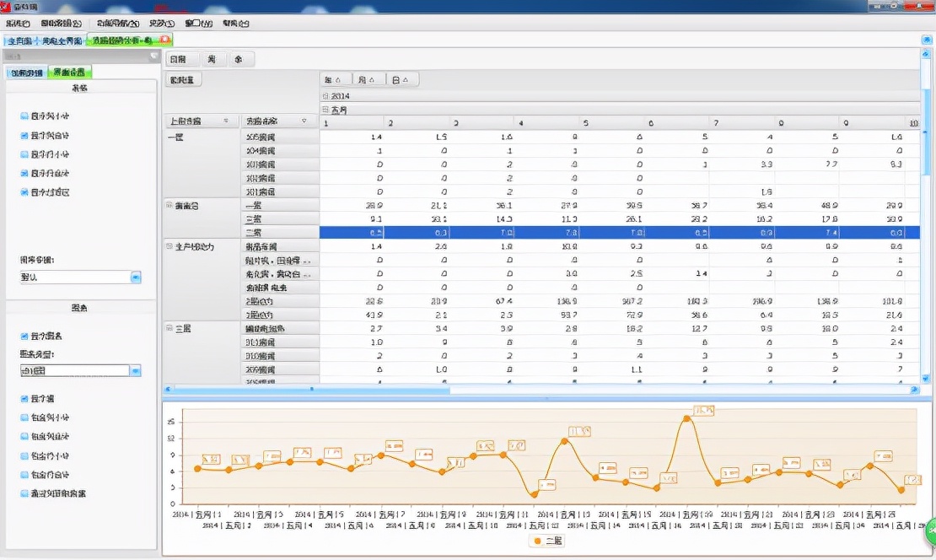The height and width of the screenshot is (560, 936).
Task: Open the Window (W) menu
Action: click(198, 24)
